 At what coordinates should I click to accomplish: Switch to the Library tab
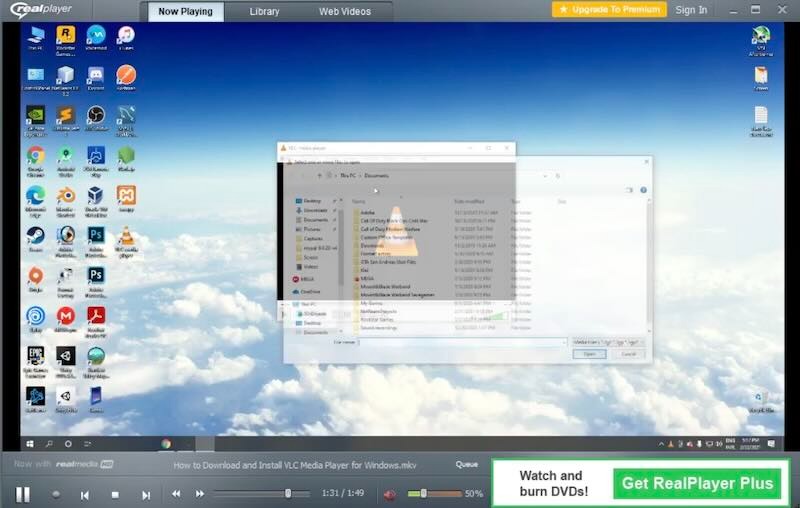coord(264,11)
